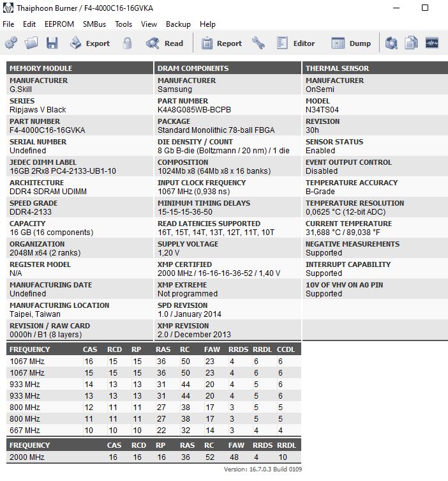Click the memory chip icon in toolbar
This screenshot has width=448, height=481.
coord(432,43)
